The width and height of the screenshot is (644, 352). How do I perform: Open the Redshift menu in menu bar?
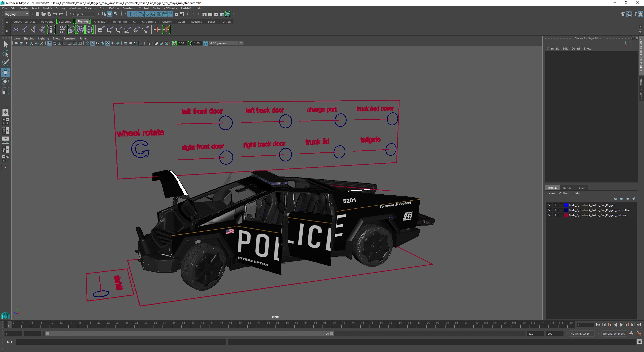tap(186, 8)
